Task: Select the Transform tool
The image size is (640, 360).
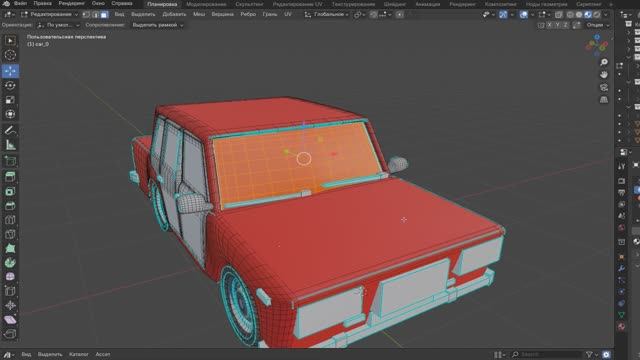Action: (10, 114)
